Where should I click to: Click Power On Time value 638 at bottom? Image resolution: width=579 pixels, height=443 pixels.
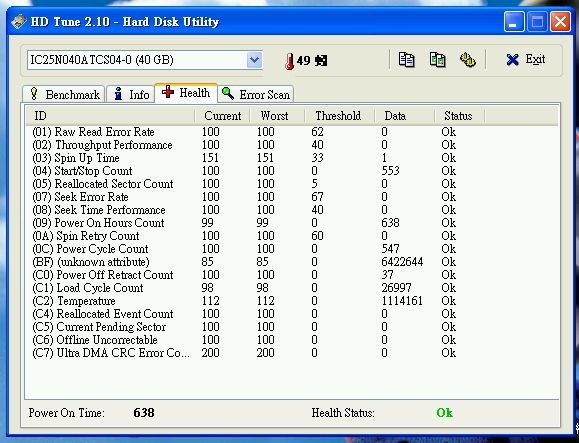click(144, 412)
